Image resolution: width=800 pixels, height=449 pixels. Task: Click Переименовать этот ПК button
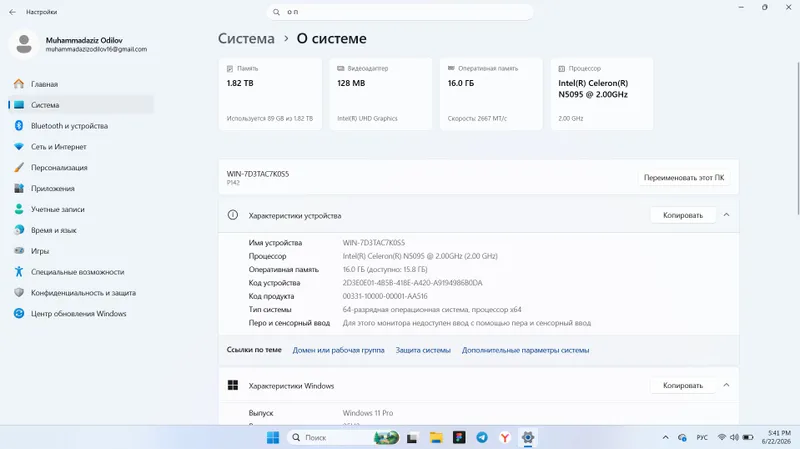[684, 178]
